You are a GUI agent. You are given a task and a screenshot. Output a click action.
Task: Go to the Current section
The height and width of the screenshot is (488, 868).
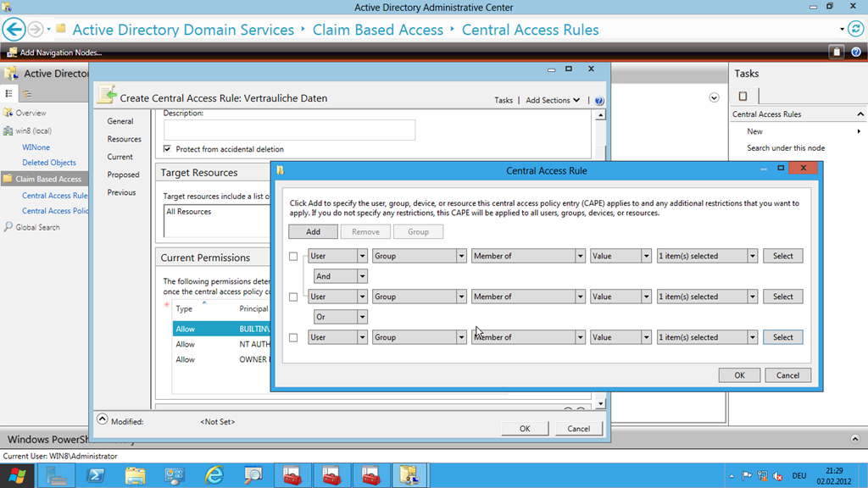tap(120, 157)
